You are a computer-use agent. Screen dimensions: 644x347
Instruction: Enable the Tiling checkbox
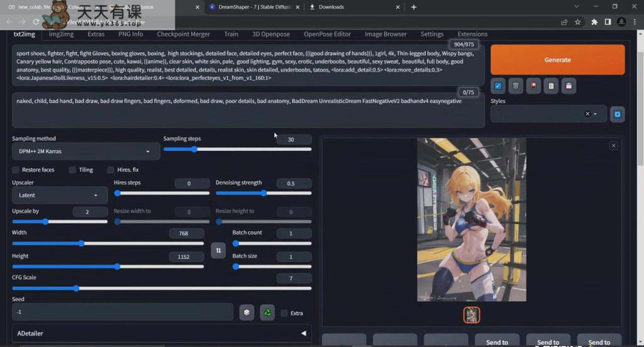[x=72, y=170]
